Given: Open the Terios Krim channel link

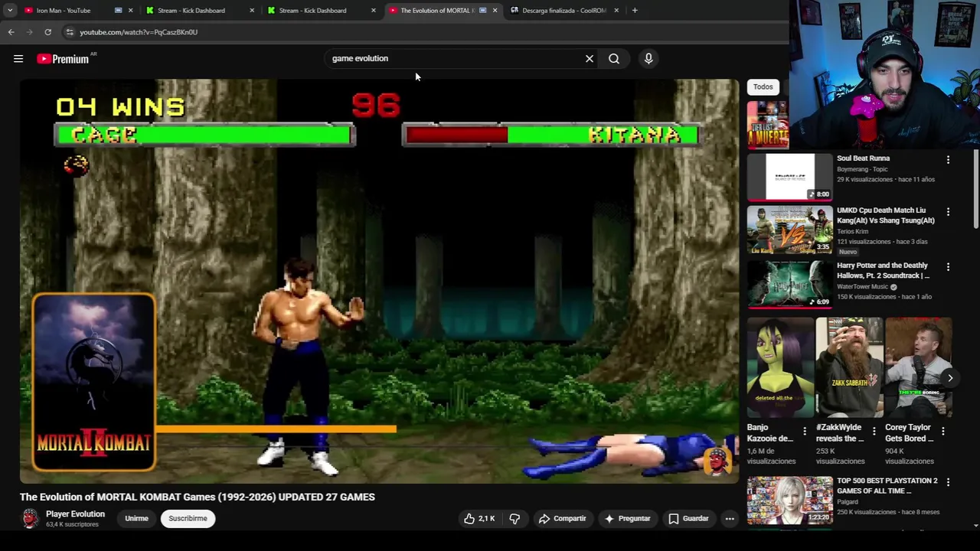Looking at the screenshot, I should click(852, 231).
